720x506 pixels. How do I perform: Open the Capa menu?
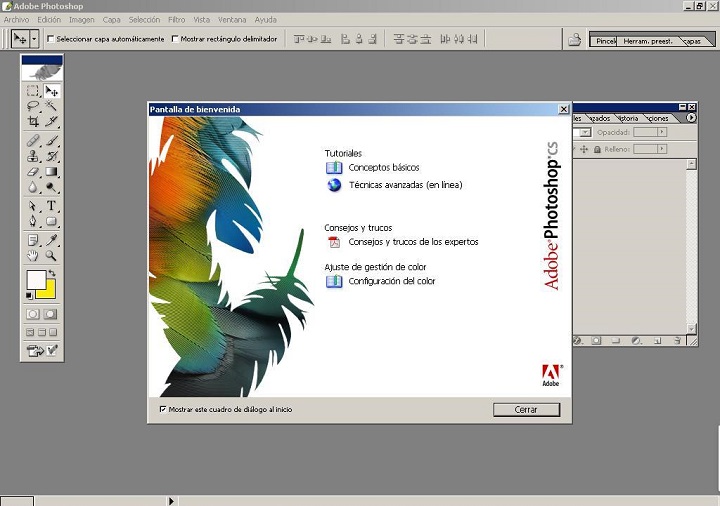pos(111,20)
